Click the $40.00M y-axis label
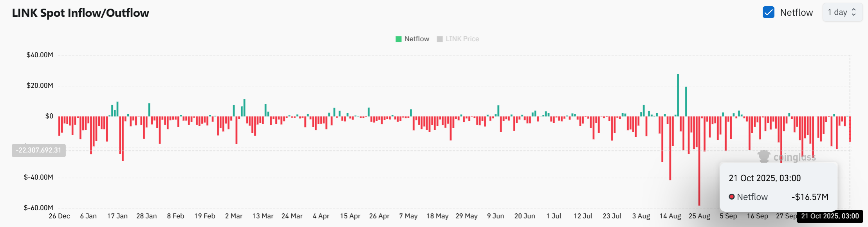Viewport: 868px width, 227px height. (40, 55)
